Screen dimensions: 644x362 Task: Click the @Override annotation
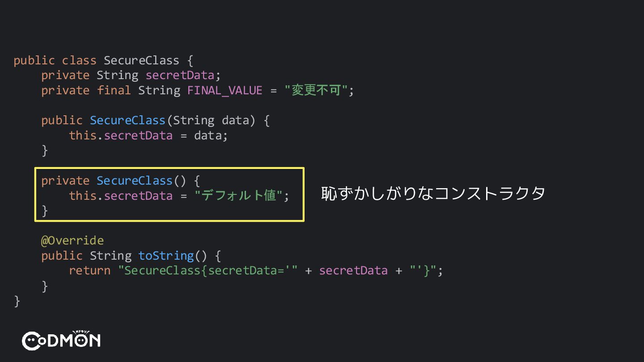pyautogui.click(x=72, y=240)
